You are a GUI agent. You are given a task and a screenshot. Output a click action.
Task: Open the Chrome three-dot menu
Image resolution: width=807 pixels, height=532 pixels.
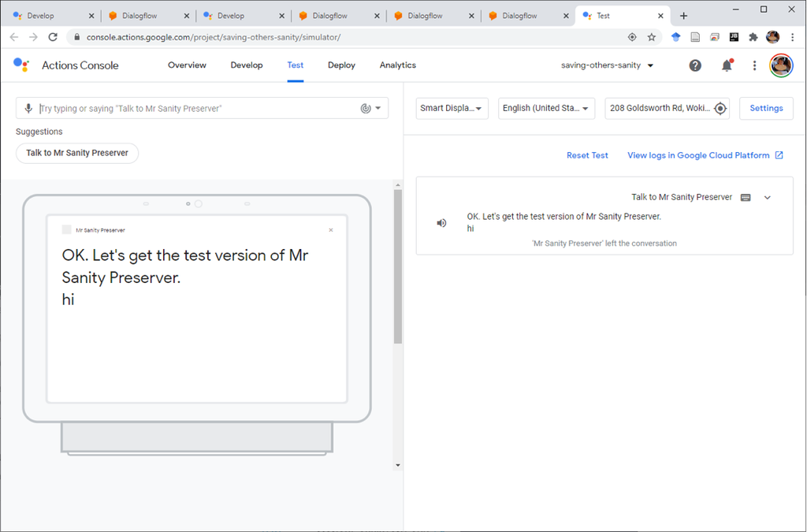click(793, 37)
